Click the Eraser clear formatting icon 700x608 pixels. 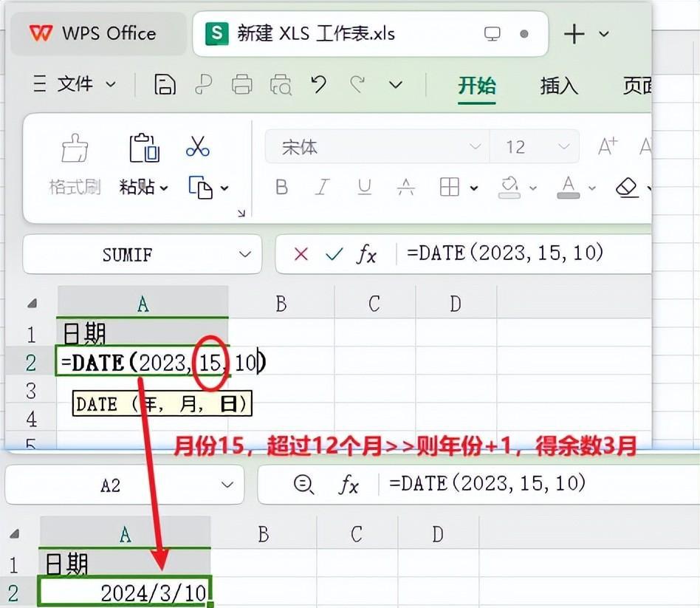[x=627, y=187]
